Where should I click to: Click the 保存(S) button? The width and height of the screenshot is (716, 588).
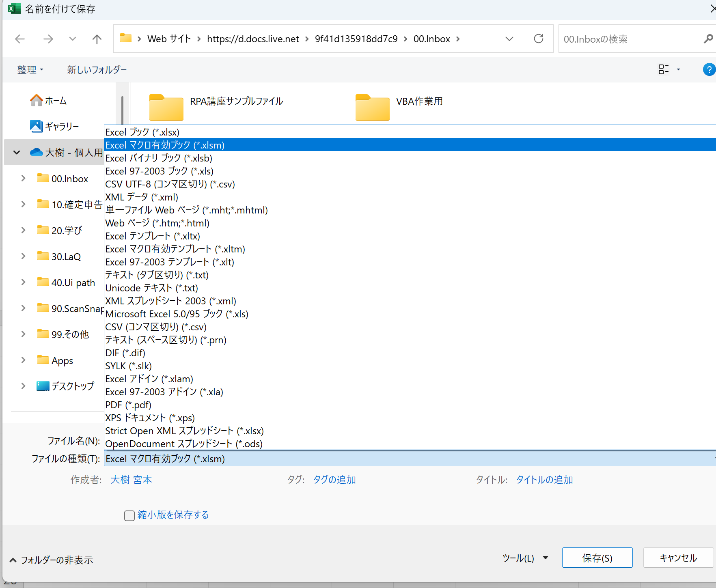(597, 558)
